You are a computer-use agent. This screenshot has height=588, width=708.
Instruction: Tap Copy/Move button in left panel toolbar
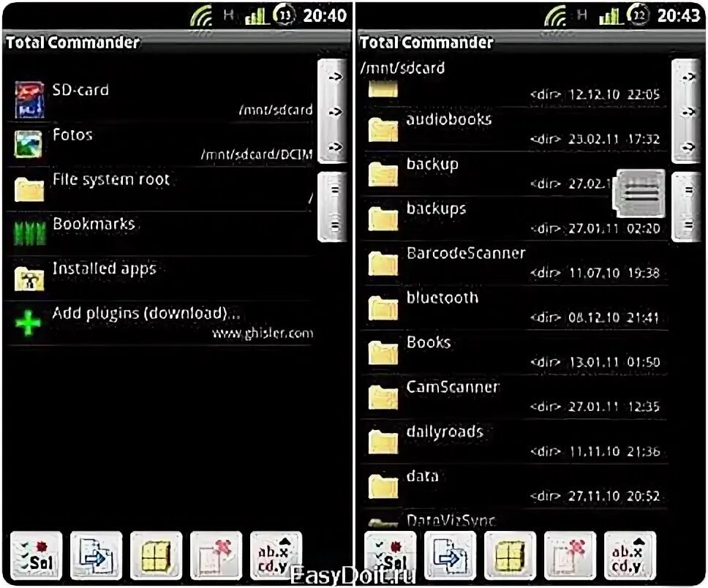[x=96, y=556]
